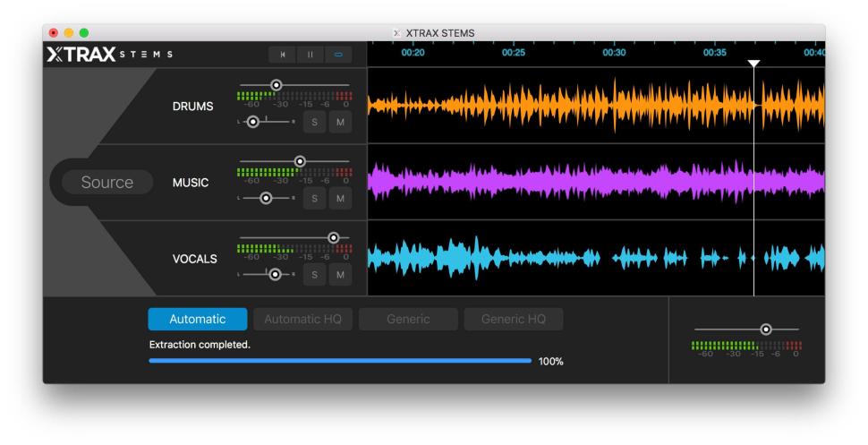Switch to Automatic HQ mode
Screen dimensions: 868x445
tap(303, 320)
